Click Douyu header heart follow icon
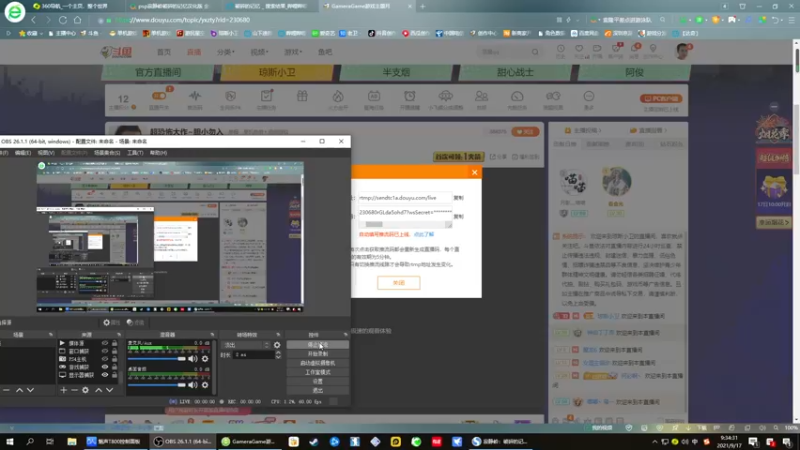This screenshot has width=800, height=450. 579,48
